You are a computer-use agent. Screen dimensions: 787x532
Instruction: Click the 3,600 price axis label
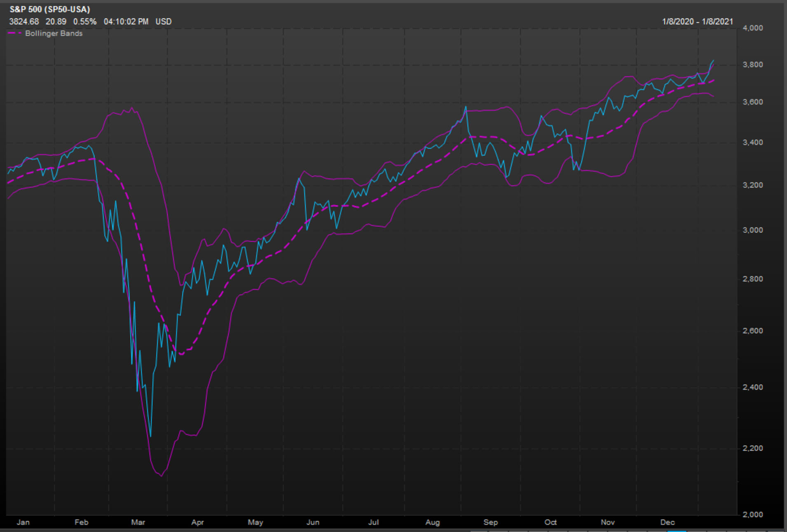coord(753,102)
